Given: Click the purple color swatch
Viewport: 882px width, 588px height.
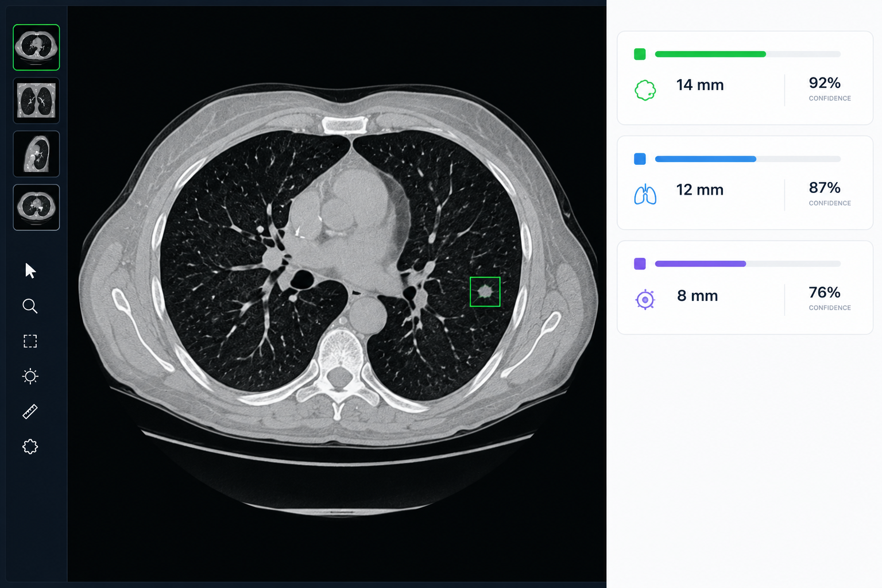Looking at the screenshot, I should [x=640, y=264].
